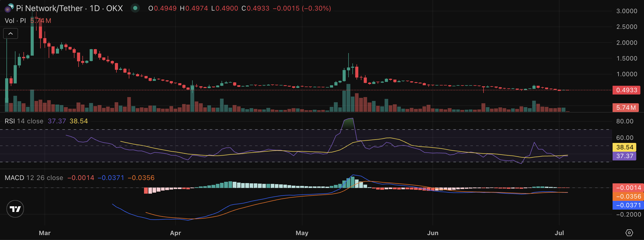Click the 60.00 RSI axis tick
Viewport: 644px width, 240px height.
[625, 138]
